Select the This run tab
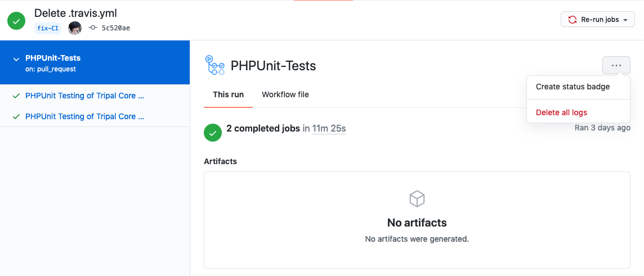The image size is (644, 276). (228, 94)
